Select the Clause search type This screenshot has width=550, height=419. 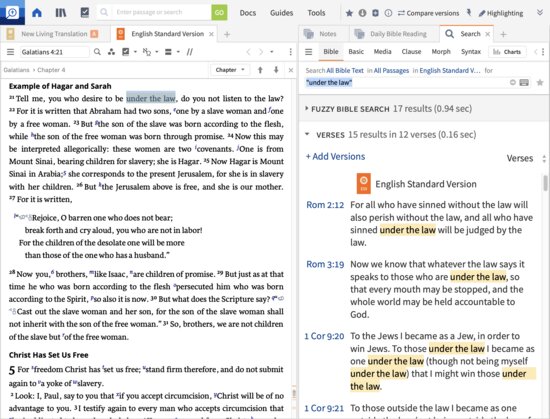[x=411, y=52]
